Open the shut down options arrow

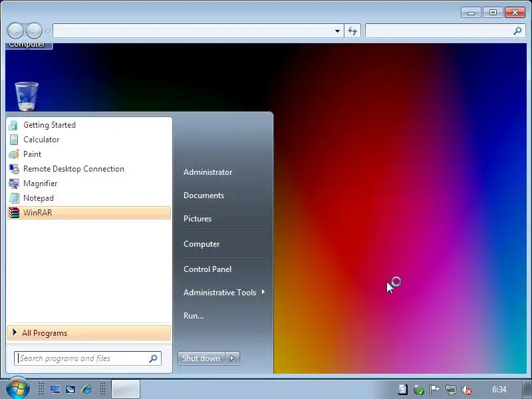(232, 358)
